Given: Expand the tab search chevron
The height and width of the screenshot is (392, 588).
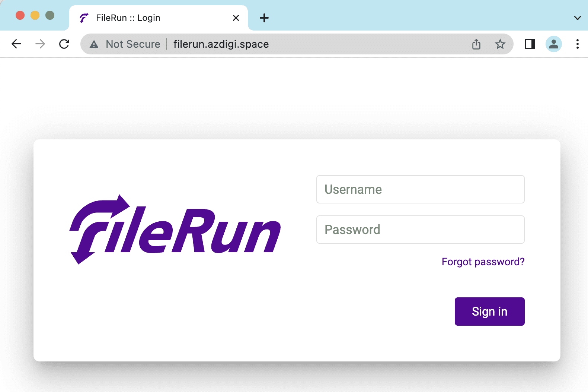Looking at the screenshot, I should (578, 18).
